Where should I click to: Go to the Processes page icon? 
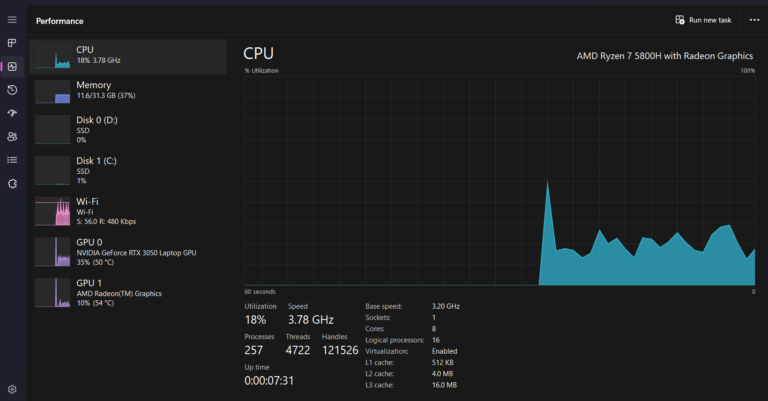12,43
